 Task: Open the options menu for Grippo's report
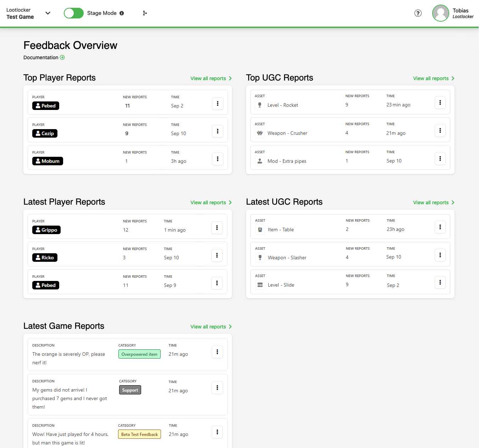[217, 228]
